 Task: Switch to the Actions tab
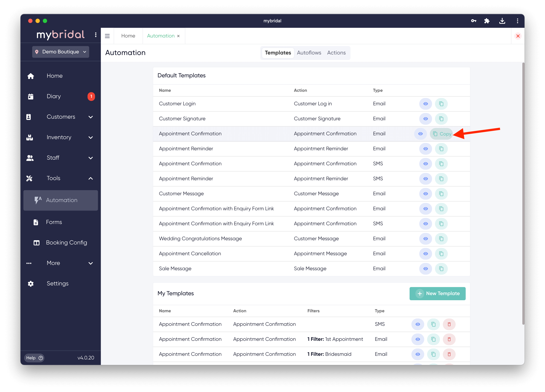(336, 53)
